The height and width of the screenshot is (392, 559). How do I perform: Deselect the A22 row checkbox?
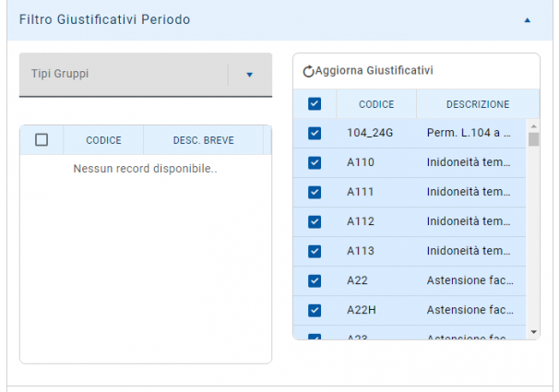point(315,280)
